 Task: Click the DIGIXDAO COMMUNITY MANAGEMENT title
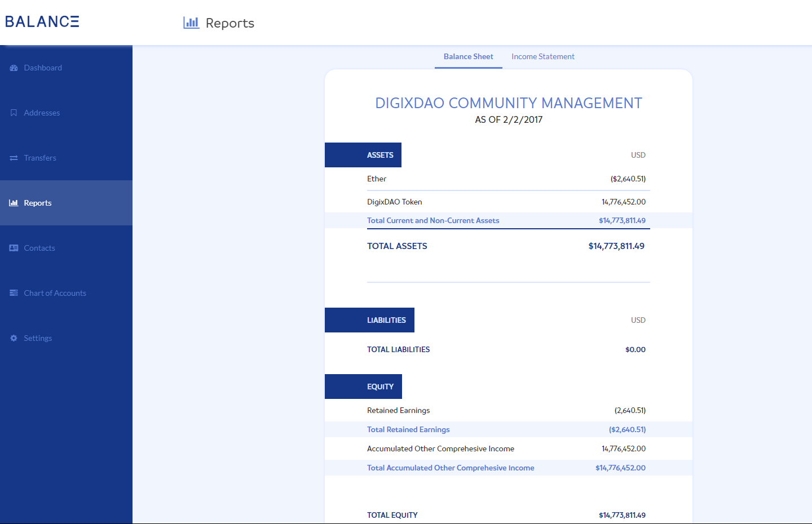509,103
